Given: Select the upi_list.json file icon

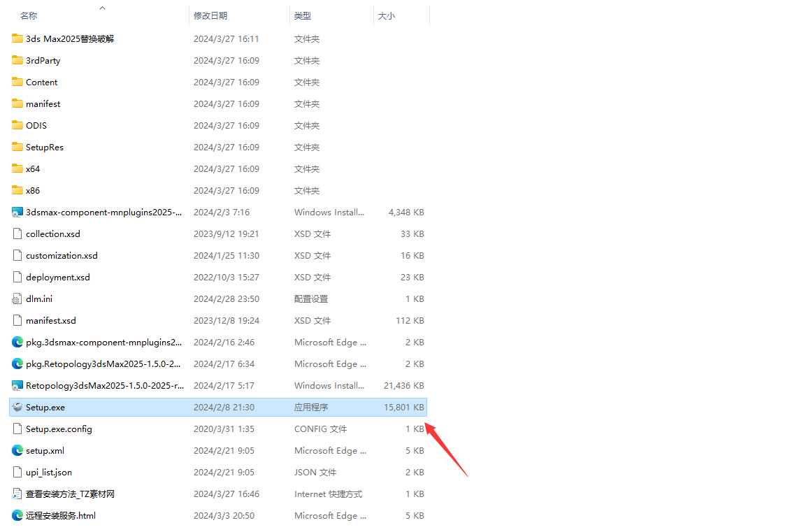Looking at the screenshot, I should (x=17, y=472).
